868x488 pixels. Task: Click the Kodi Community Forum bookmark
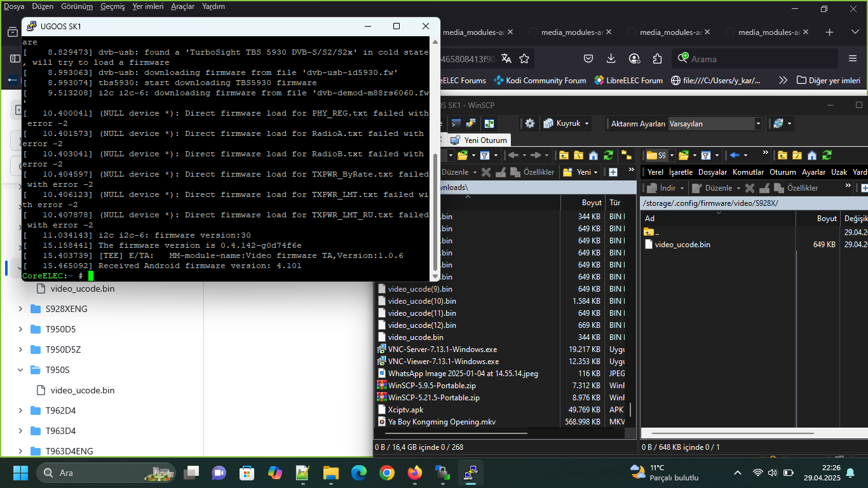(x=540, y=80)
